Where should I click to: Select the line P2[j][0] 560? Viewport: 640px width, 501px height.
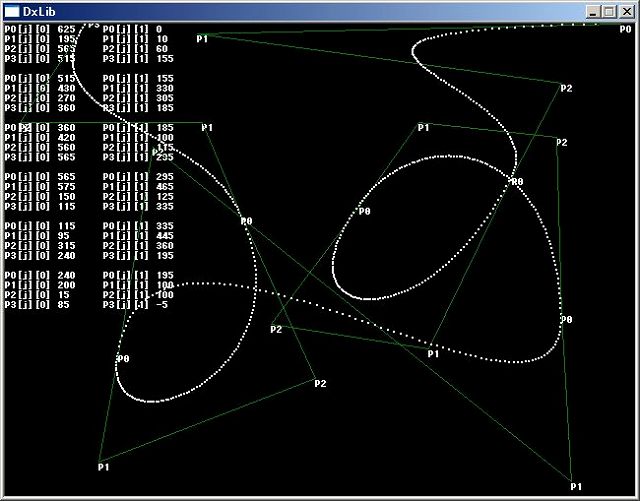(x=40, y=148)
